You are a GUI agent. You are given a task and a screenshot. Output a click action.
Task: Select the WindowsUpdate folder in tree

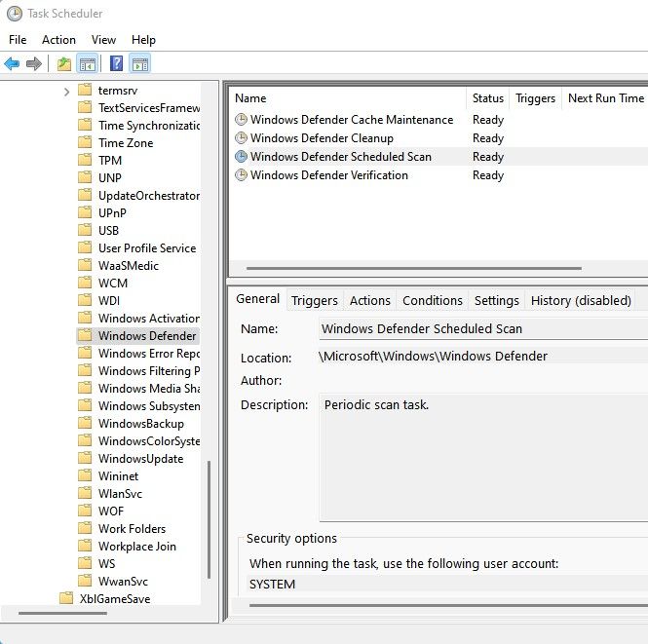click(140, 459)
